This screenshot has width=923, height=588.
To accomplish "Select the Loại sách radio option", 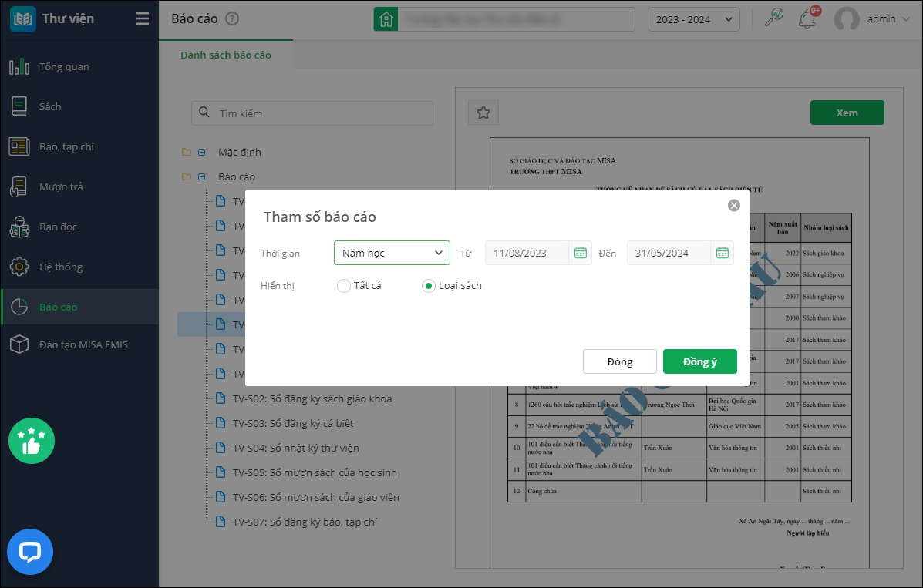I will [429, 286].
